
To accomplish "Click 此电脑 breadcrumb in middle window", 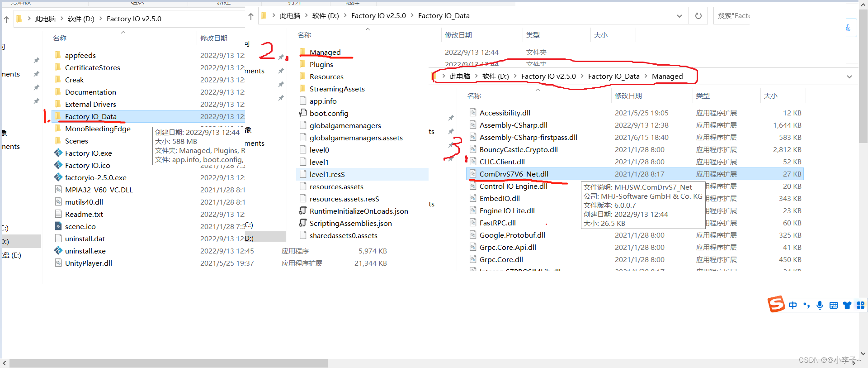I will (290, 16).
